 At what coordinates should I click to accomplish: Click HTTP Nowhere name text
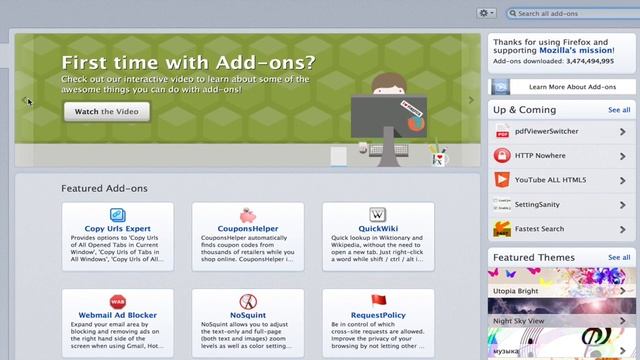pyautogui.click(x=540, y=156)
